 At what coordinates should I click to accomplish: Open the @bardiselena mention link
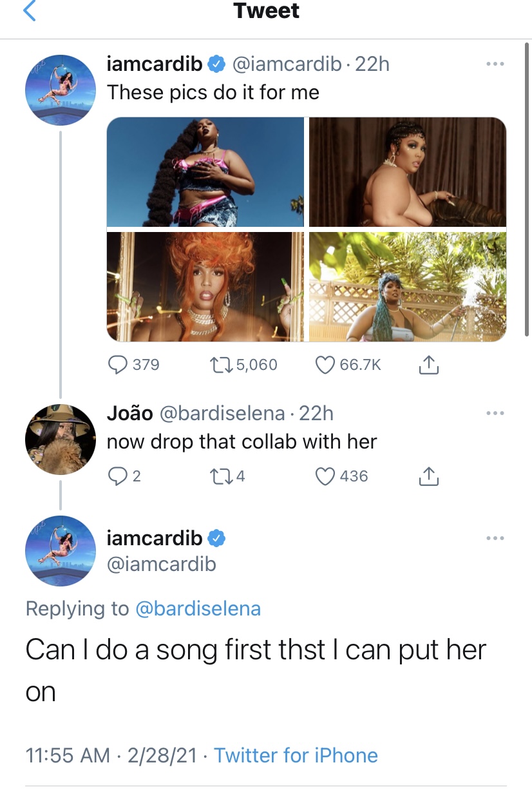tap(198, 608)
